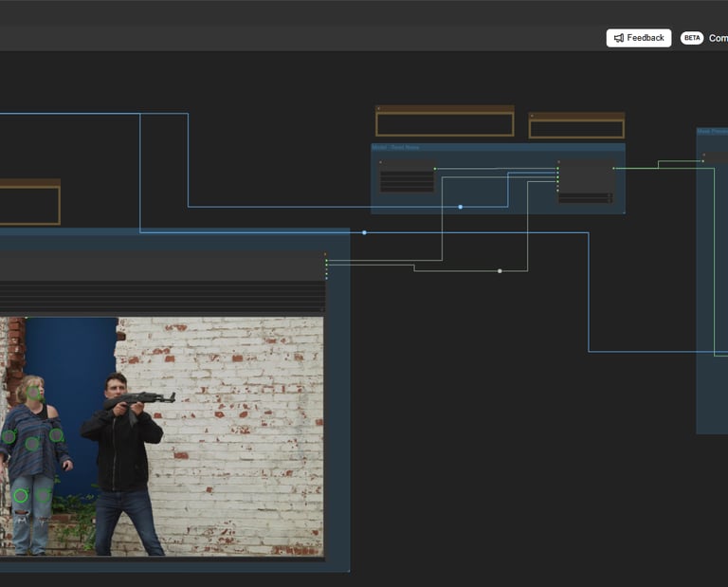The height and width of the screenshot is (587, 728).
Task: Click output socket of right Seed group node
Action: [613, 168]
